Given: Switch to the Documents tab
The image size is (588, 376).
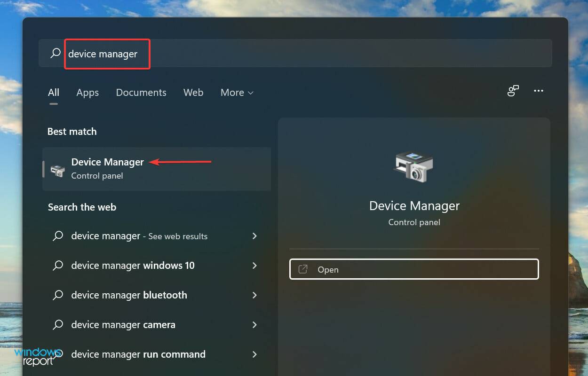Looking at the screenshot, I should coord(141,93).
